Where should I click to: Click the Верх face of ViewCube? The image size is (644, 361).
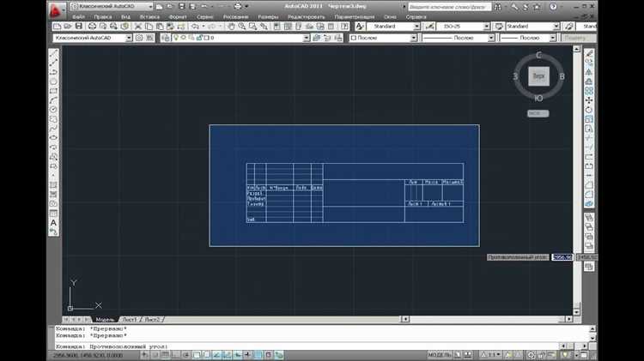(538, 76)
